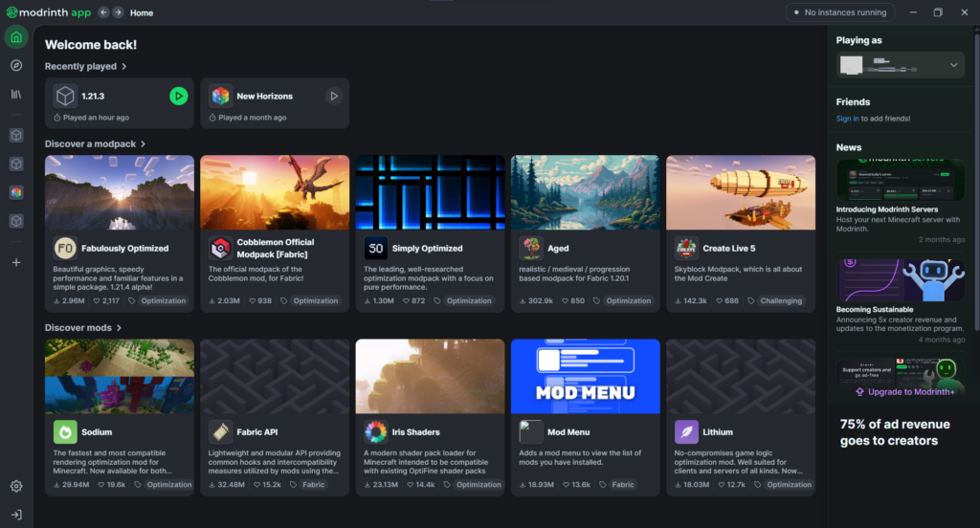
Task: Click the Lithium purple feather logo
Action: click(x=686, y=431)
